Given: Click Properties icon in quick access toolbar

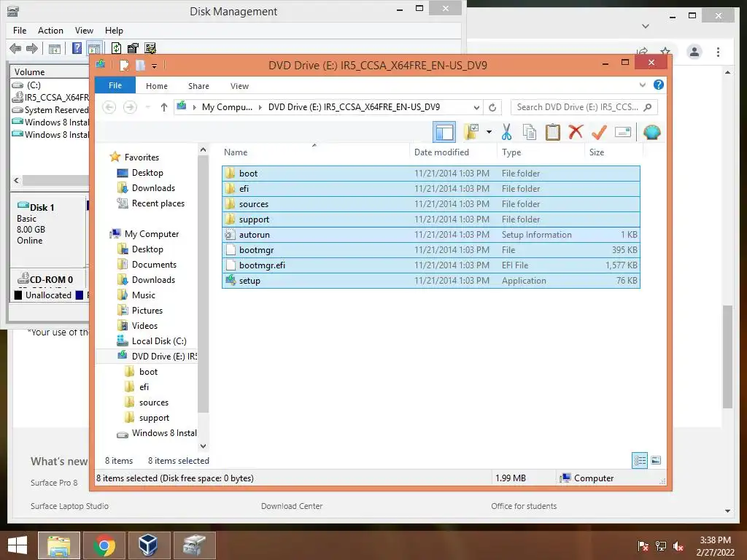Looking at the screenshot, I should coord(124,65).
